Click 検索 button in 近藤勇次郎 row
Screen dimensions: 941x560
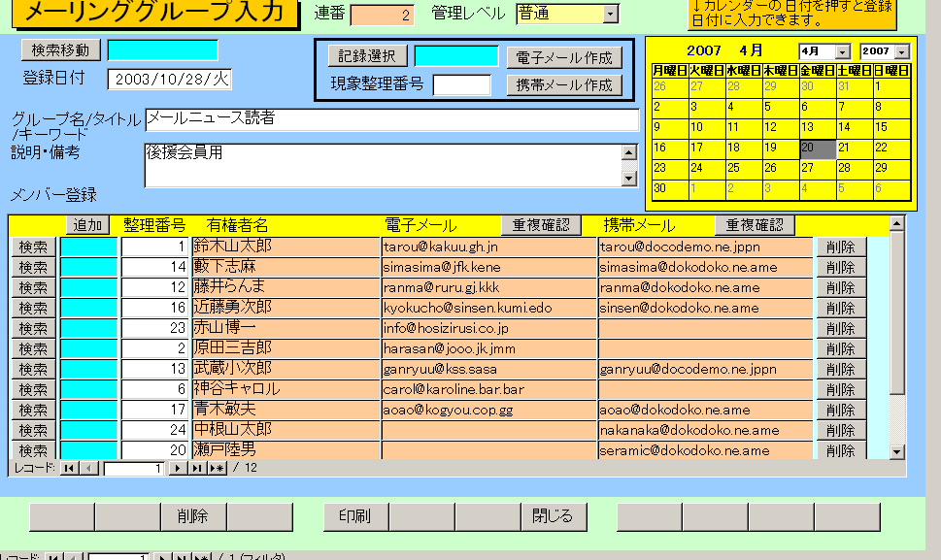pyautogui.click(x=33, y=309)
